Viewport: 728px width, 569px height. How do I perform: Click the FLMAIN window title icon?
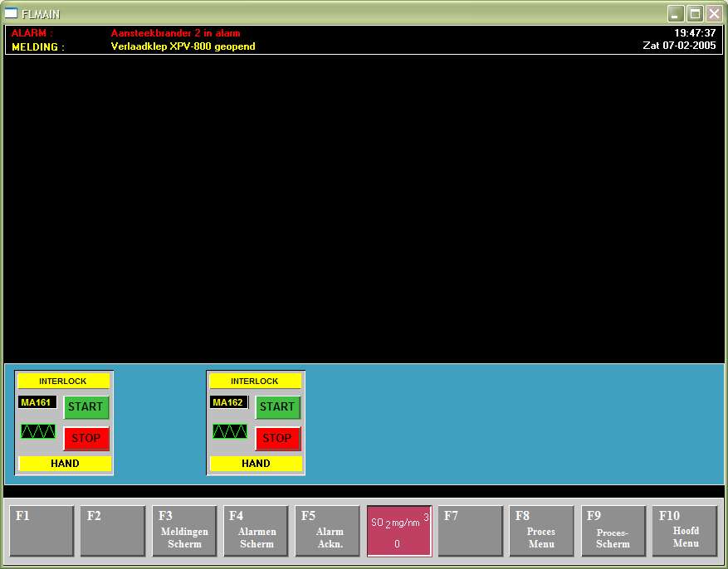coord(11,13)
